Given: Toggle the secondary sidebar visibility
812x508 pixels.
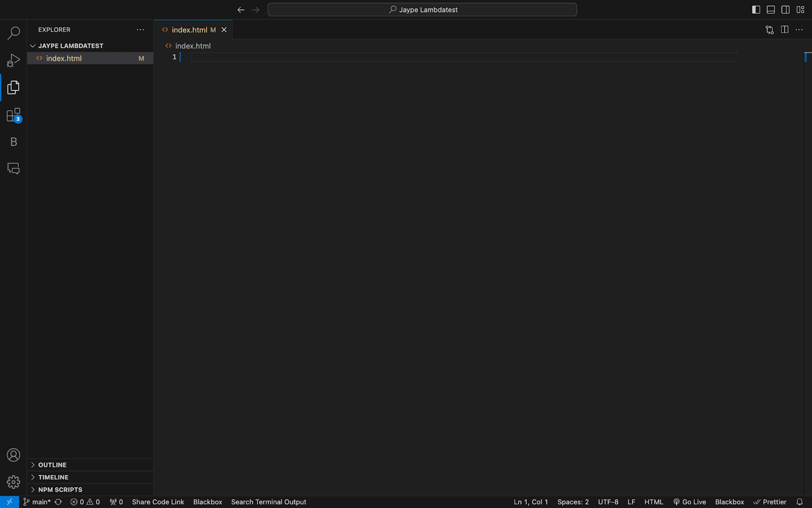Looking at the screenshot, I should click(x=786, y=9).
